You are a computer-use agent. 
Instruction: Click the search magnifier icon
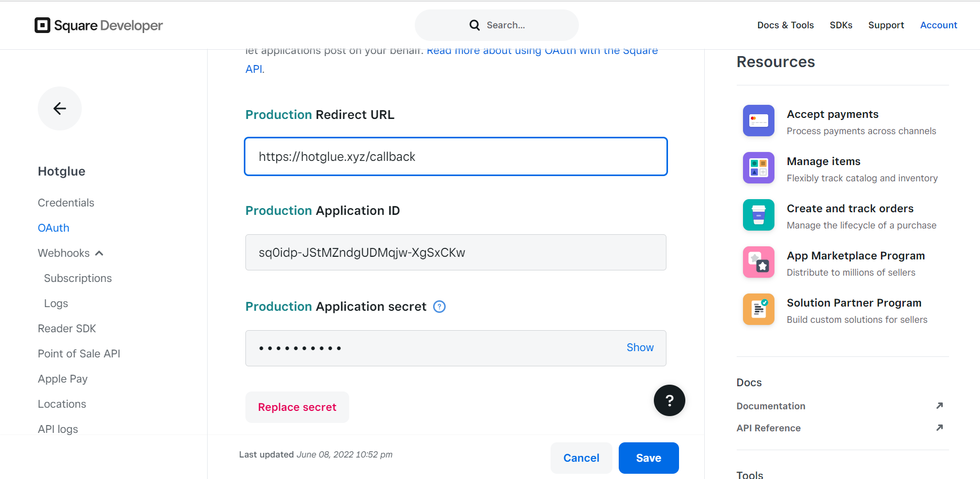475,25
